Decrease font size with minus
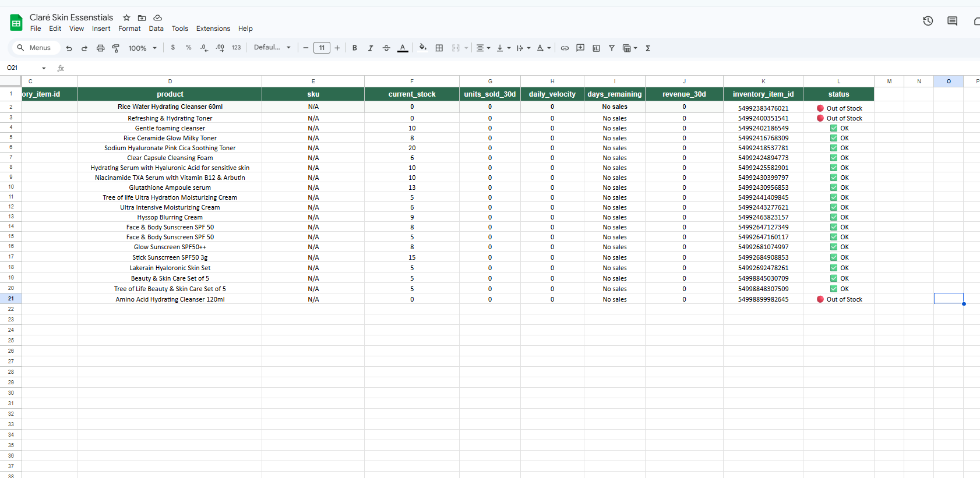The image size is (980, 478). pos(306,48)
